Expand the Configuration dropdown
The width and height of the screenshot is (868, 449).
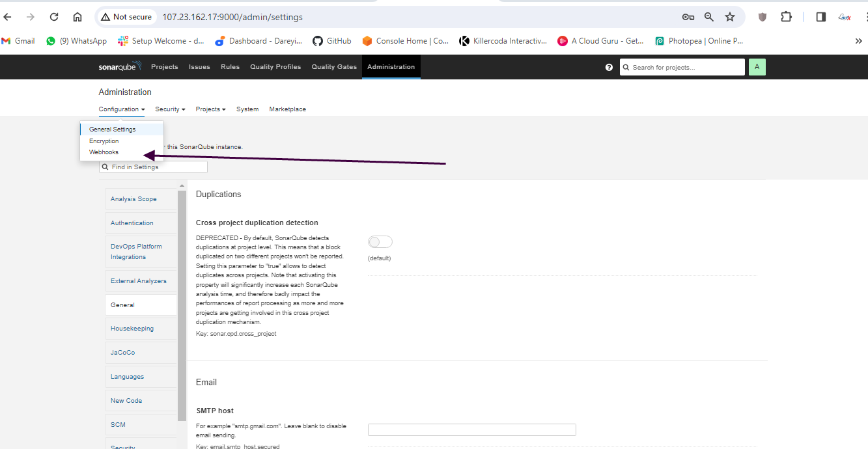tap(121, 109)
